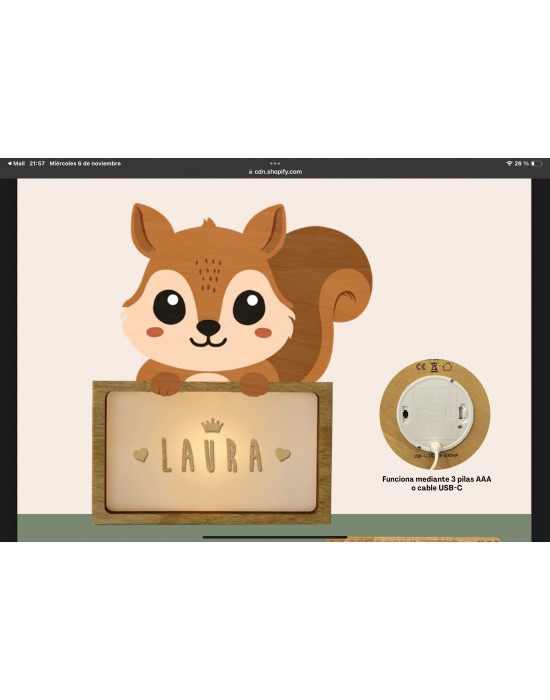This screenshot has height=700, width=550.
Task: Click the Funciona mediante 3 pilas AAA caption
Action: [437, 479]
